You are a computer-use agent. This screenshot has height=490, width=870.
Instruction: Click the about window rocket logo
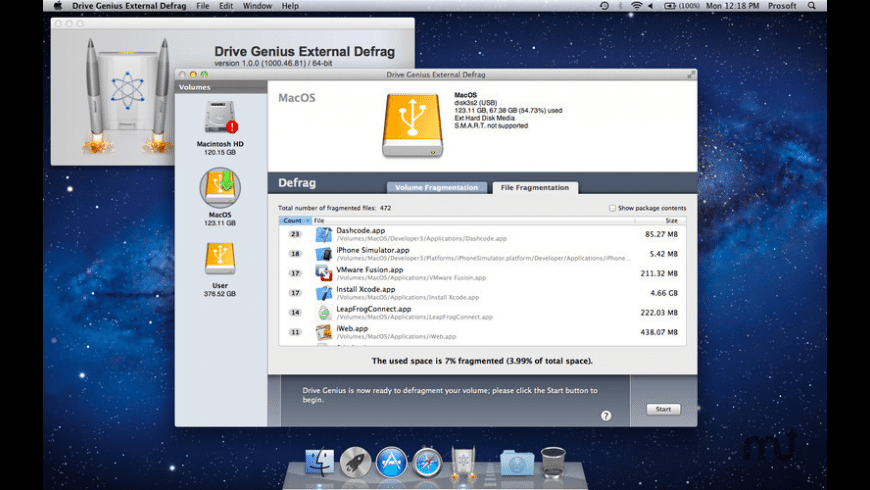point(127,94)
